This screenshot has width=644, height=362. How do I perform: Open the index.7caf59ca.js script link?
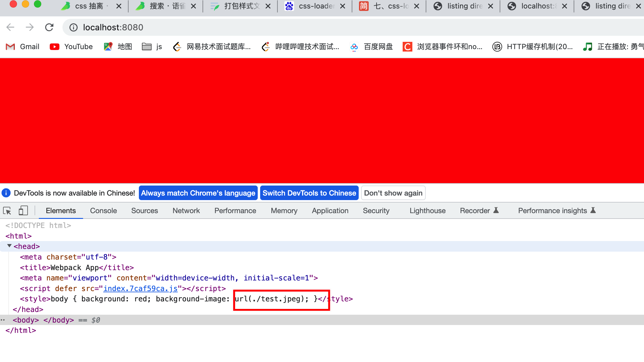[140, 288]
